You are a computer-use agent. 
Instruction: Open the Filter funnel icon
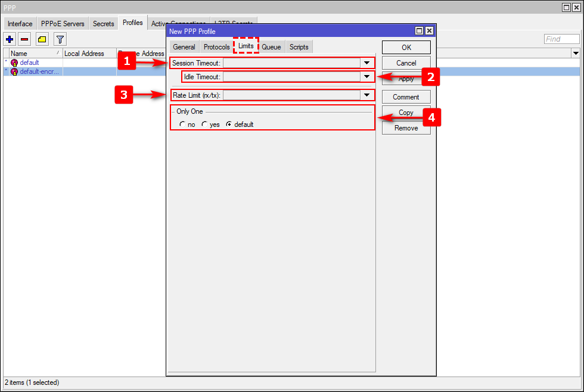click(x=60, y=39)
